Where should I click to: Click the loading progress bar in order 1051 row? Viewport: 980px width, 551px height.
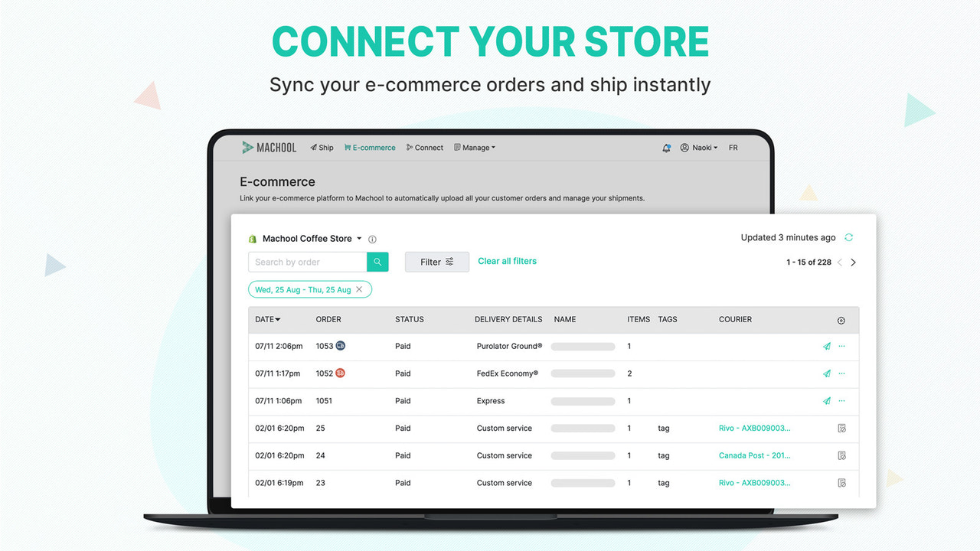[x=583, y=400]
